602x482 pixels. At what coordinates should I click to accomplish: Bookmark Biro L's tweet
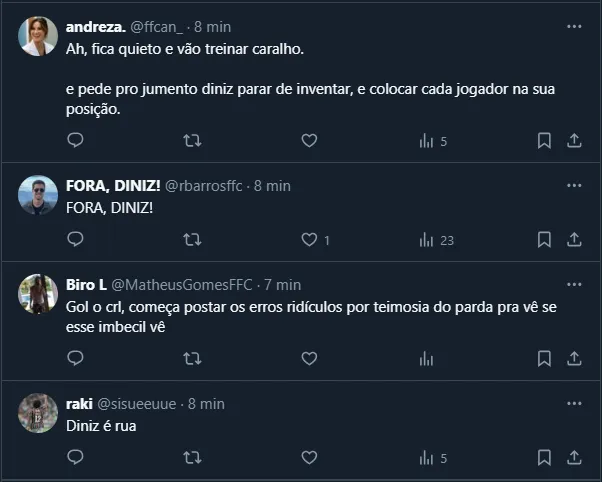click(544, 358)
